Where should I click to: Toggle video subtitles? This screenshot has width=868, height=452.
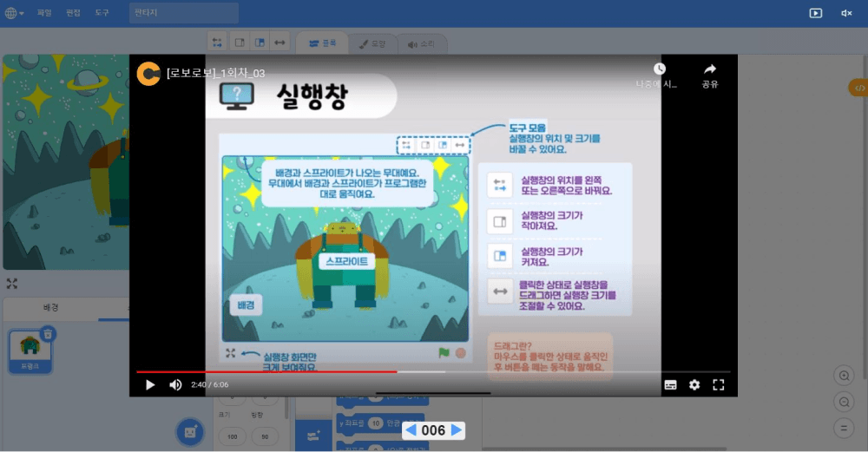point(670,385)
